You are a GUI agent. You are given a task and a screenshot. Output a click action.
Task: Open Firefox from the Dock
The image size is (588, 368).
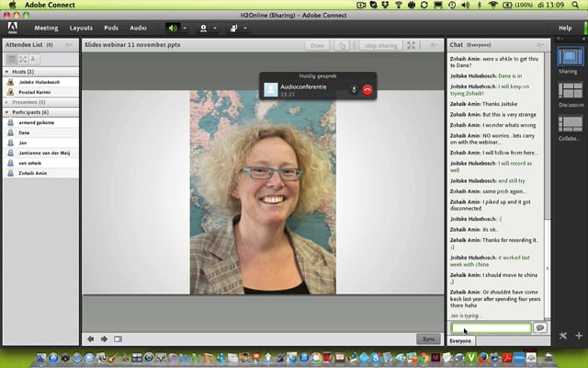[483, 357]
